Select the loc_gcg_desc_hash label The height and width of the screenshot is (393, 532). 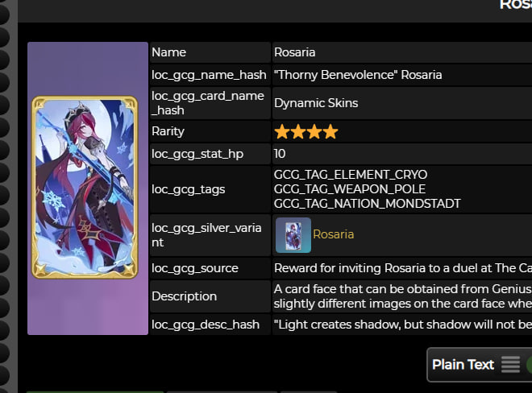206,325
